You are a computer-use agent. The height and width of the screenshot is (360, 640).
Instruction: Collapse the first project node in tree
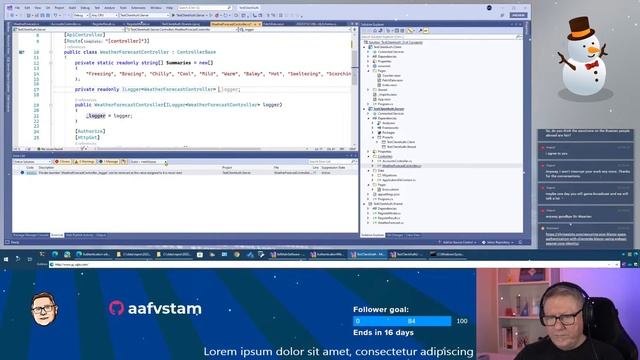(365, 47)
